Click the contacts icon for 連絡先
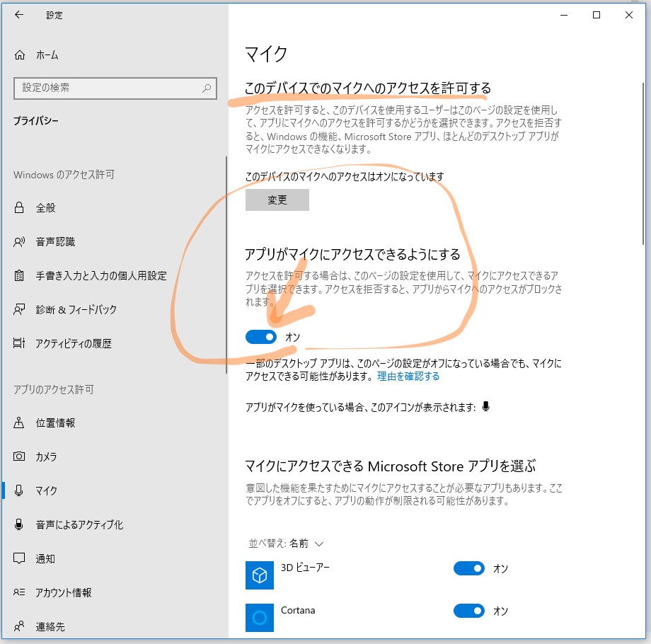This screenshot has height=644, width=651. (x=19, y=626)
